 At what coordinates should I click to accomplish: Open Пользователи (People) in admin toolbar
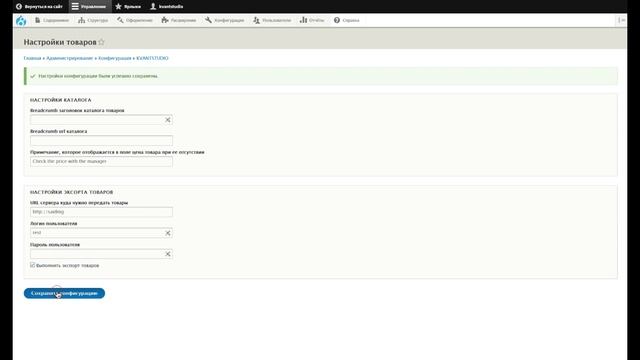pos(272,20)
